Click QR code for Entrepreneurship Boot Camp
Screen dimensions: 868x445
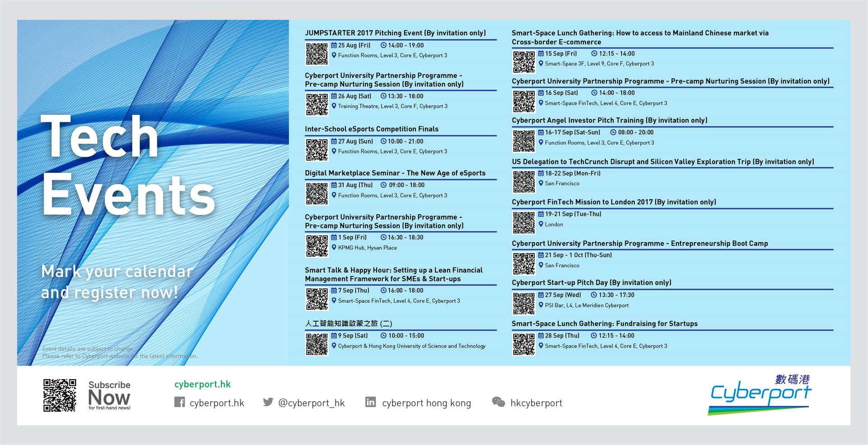(524, 264)
